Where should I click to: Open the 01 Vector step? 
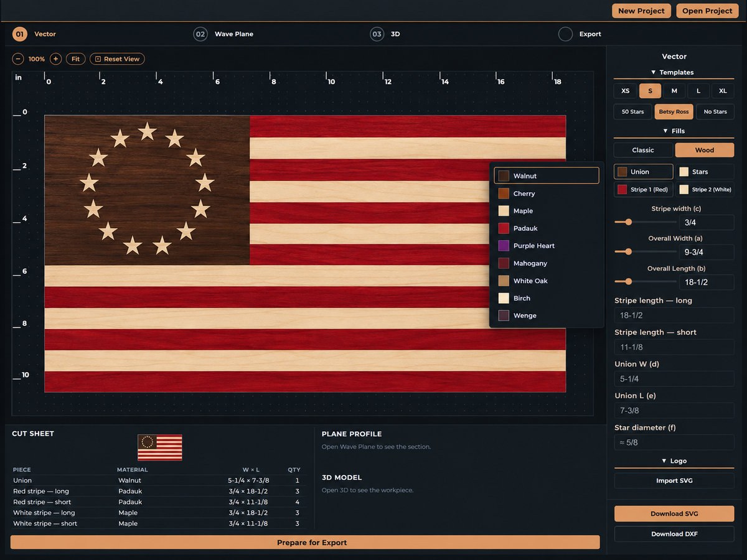pos(35,34)
